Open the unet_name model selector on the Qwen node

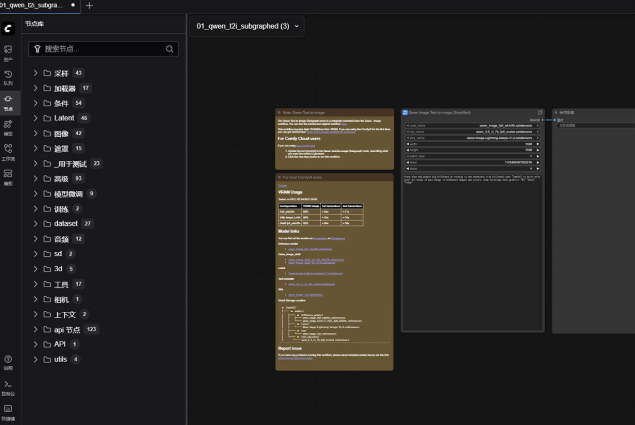pos(473,126)
